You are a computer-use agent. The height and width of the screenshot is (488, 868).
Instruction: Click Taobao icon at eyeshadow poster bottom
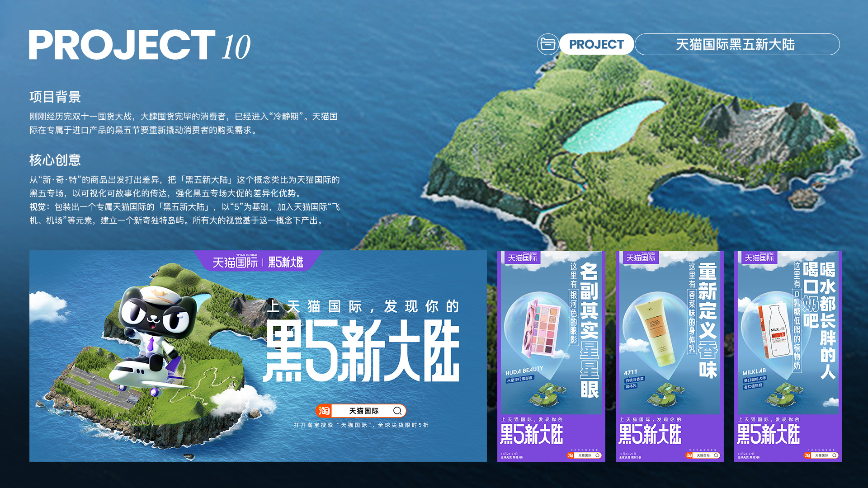click(x=571, y=455)
